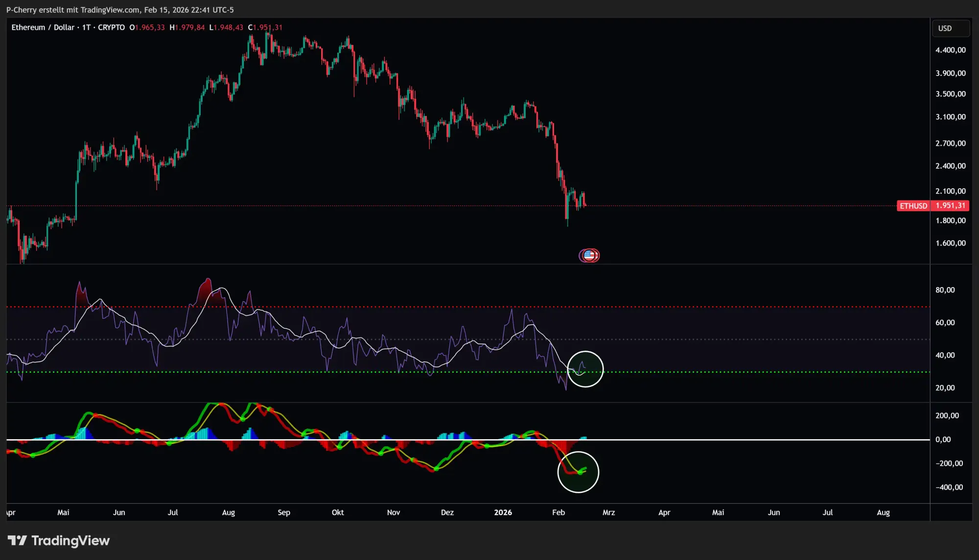
Task: Select the white circle highlight on the MACD panel
Action: (578, 471)
